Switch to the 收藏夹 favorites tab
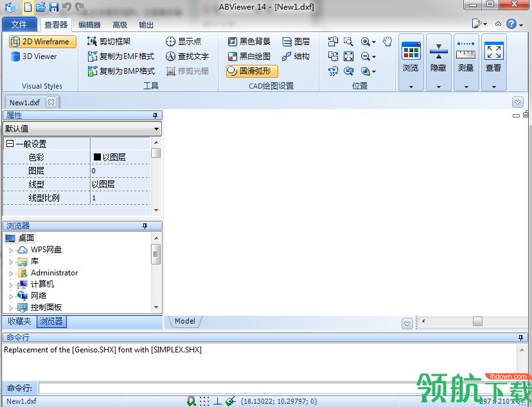 tap(19, 321)
